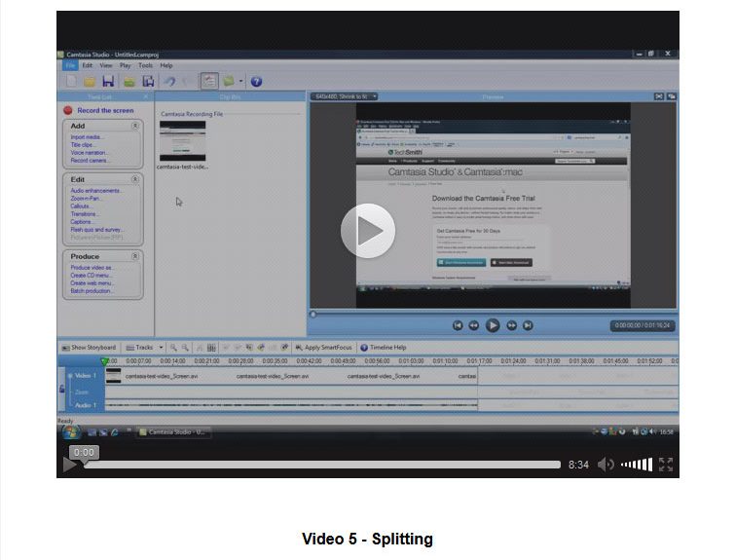Click the Open Project folder icon

coord(90,82)
